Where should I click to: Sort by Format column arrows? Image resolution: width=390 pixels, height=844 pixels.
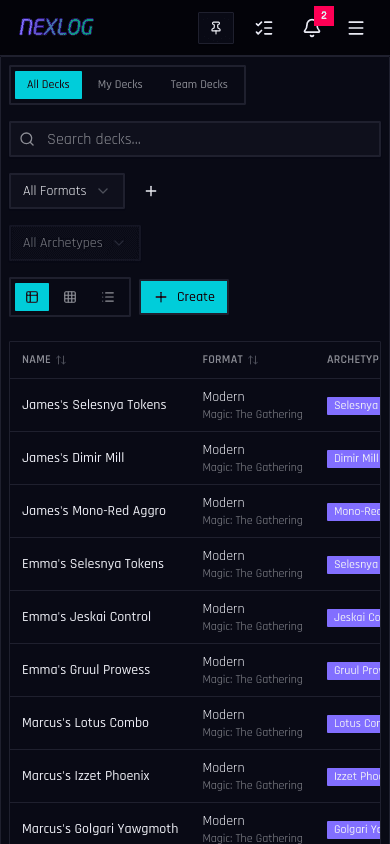coord(253,360)
